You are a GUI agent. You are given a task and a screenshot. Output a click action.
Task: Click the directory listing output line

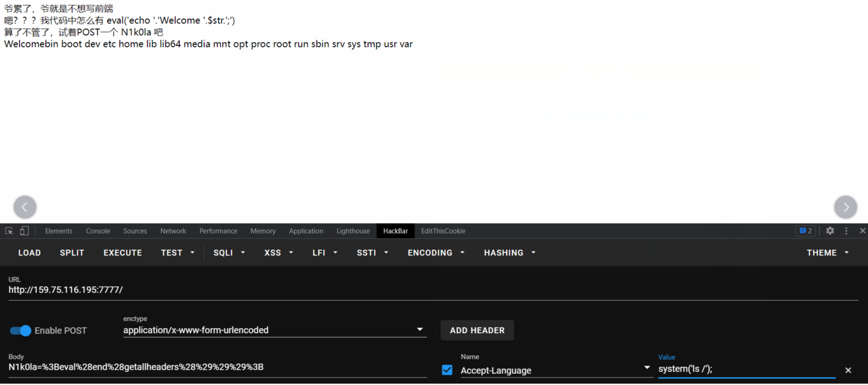coord(208,44)
